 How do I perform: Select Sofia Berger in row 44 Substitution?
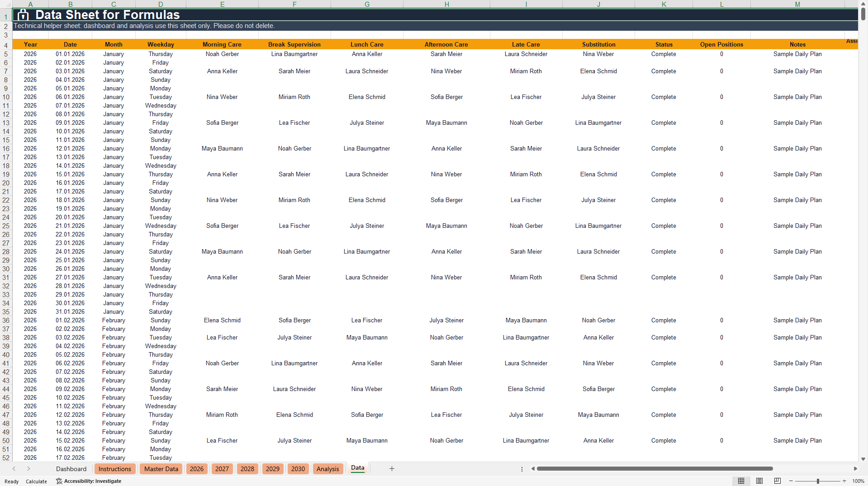[x=598, y=389]
